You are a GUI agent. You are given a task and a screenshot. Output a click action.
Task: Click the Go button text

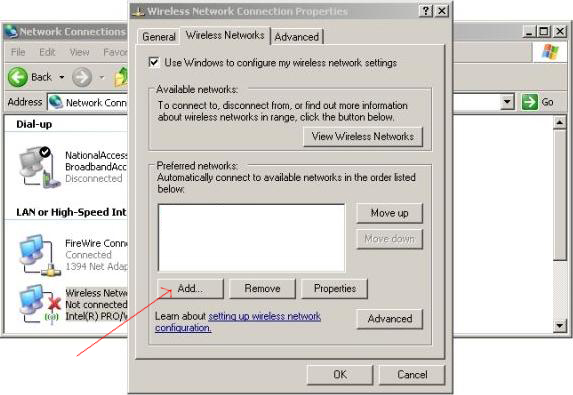[x=547, y=102]
